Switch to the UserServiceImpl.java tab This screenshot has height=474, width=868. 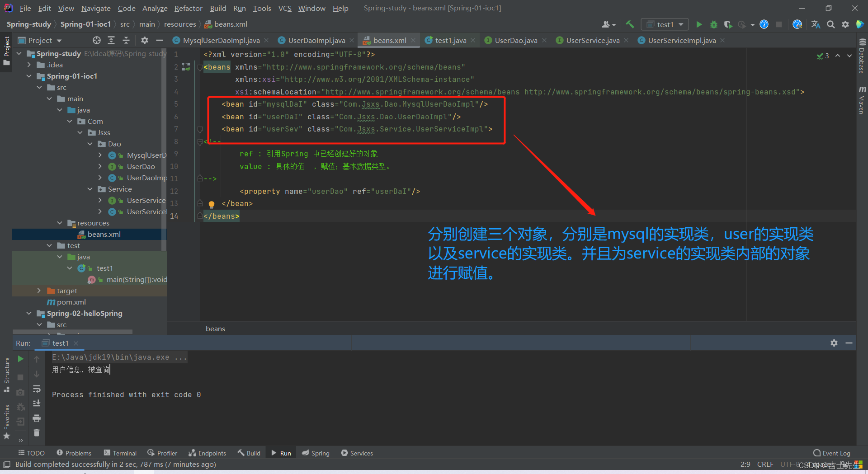click(682, 40)
